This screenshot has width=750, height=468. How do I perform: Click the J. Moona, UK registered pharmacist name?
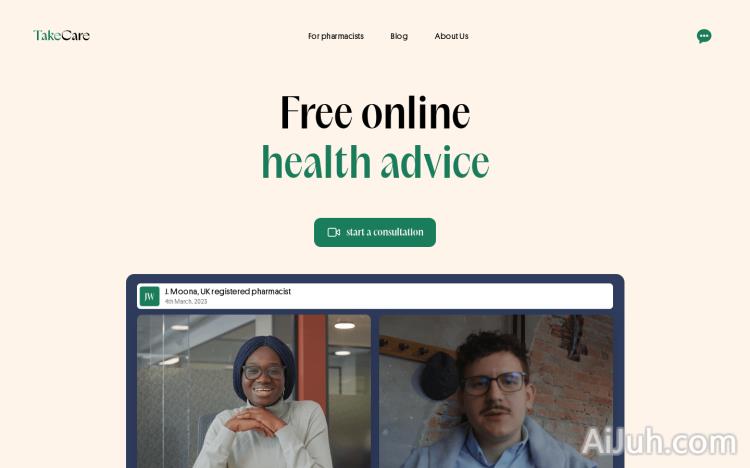pos(228,291)
